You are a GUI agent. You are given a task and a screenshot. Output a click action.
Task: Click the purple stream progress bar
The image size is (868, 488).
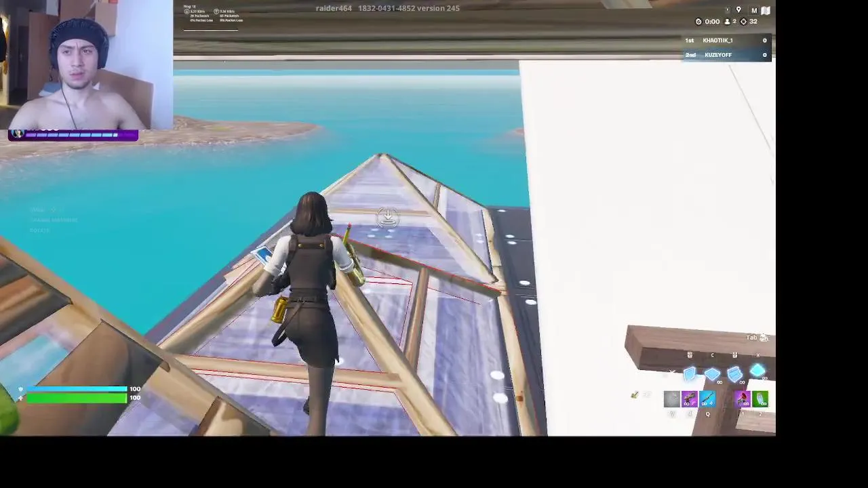tap(73, 135)
